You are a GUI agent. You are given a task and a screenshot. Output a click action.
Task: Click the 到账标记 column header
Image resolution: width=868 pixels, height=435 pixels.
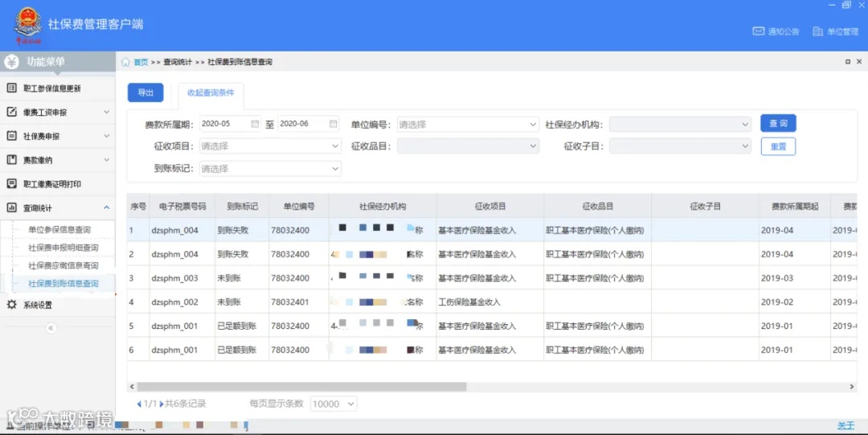coord(242,206)
